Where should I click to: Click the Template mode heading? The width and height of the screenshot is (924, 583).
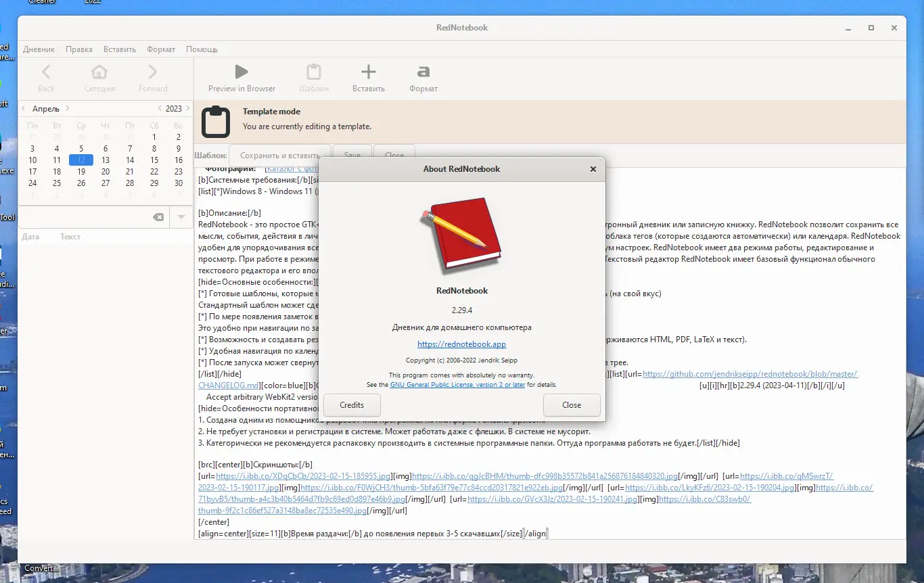point(271,112)
